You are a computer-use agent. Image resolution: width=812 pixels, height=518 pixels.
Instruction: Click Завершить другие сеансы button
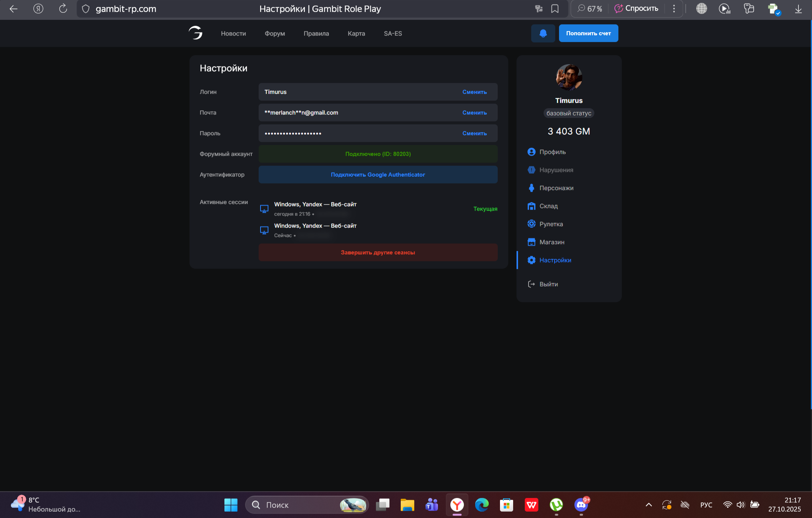tap(378, 253)
